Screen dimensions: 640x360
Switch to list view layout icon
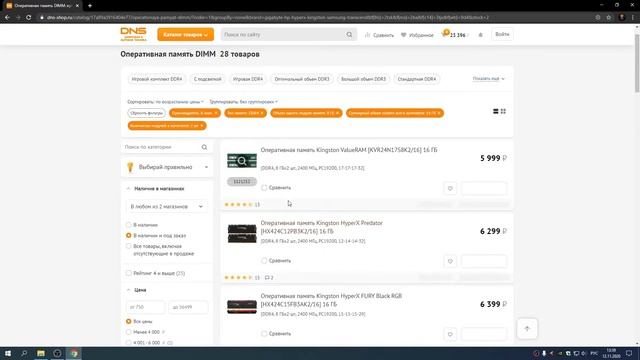pyautogui.click(x=496, y=111)
